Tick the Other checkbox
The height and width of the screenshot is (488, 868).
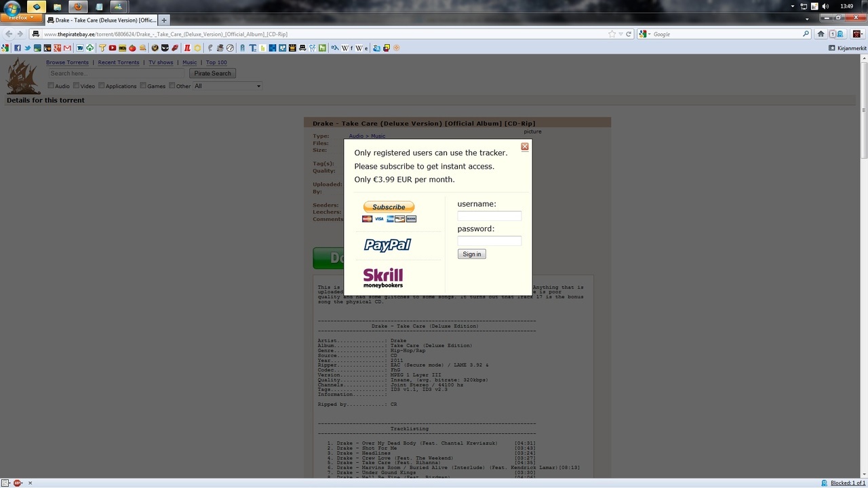[172, 85]
